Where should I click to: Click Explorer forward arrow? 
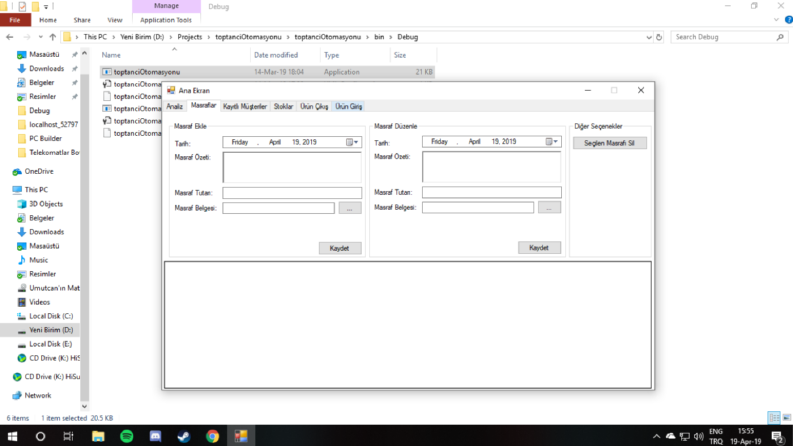26,37
